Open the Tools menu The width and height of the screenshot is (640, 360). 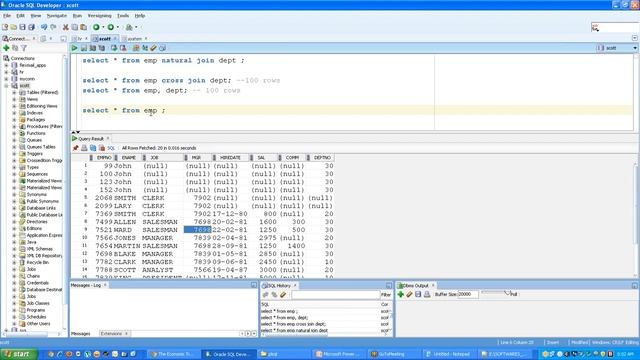coord(123,16)
